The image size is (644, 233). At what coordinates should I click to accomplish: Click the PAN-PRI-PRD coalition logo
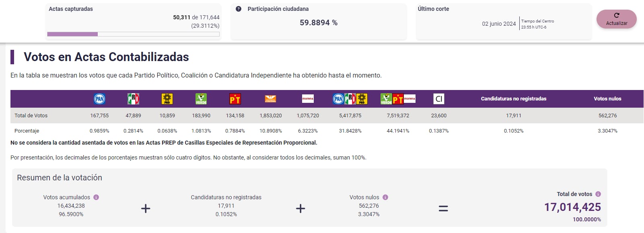[350, 99]
